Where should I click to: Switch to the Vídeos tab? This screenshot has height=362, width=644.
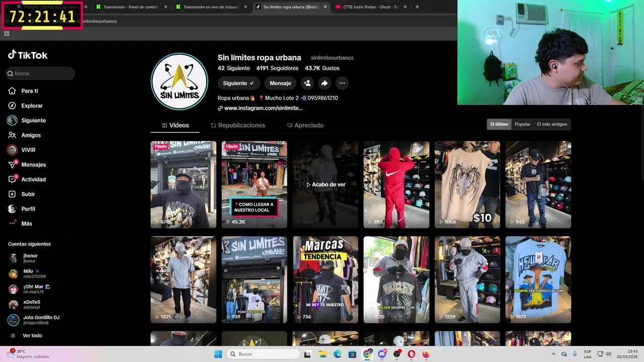tap(175, 125)
